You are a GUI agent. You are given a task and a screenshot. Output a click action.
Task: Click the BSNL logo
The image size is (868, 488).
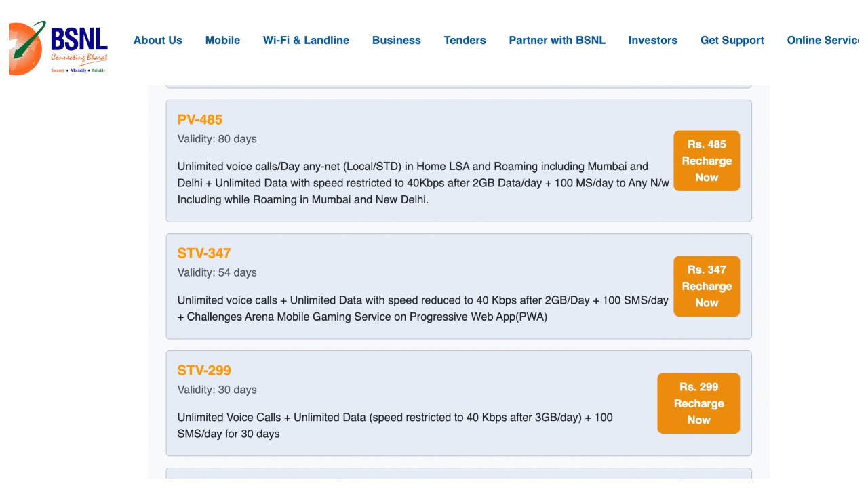pyautogui.click(x=59, y=47)
